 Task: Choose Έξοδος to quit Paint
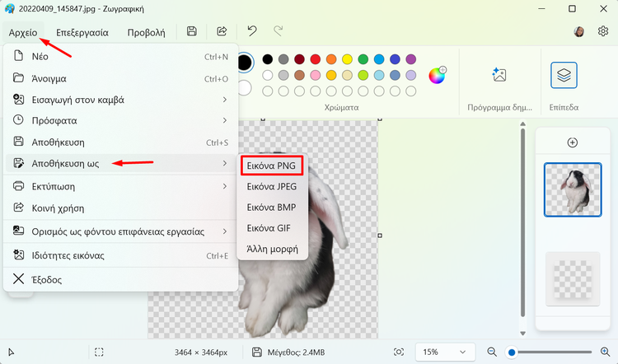120,280
